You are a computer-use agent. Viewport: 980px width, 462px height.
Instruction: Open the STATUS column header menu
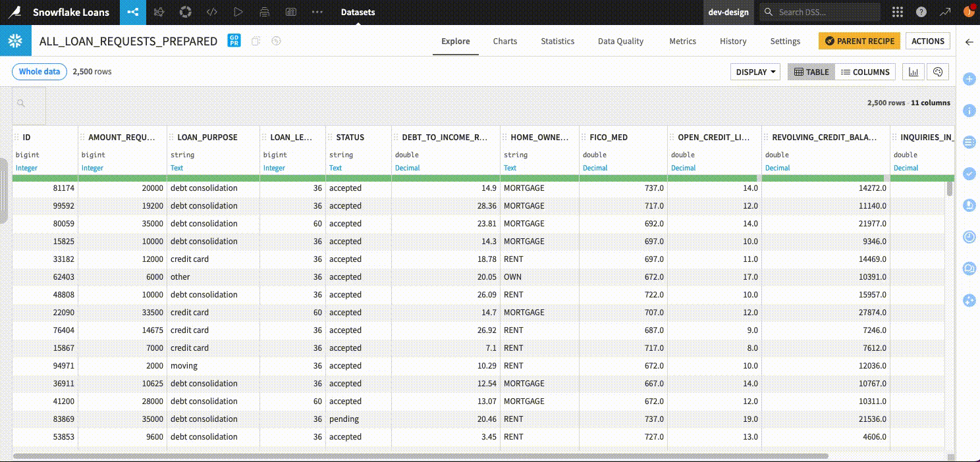click(350, 138)
